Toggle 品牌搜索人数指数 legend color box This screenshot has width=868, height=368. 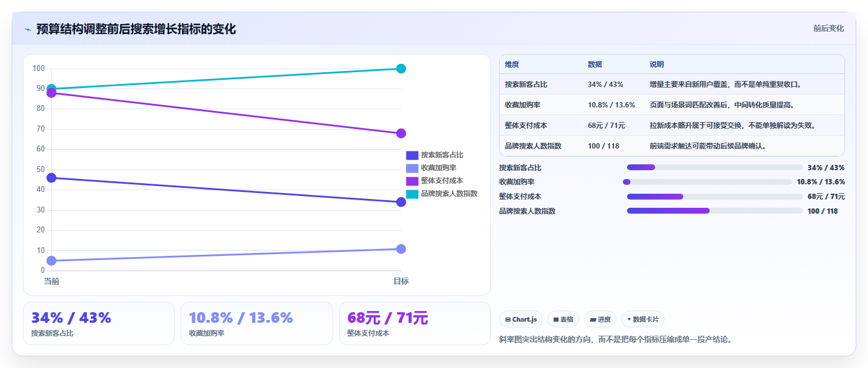click(412, 194)
